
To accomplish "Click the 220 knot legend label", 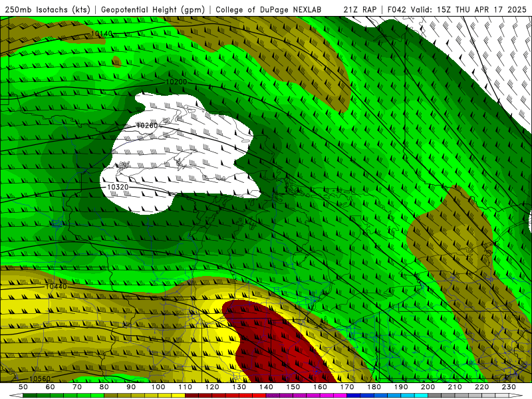I will click(482, 387).
